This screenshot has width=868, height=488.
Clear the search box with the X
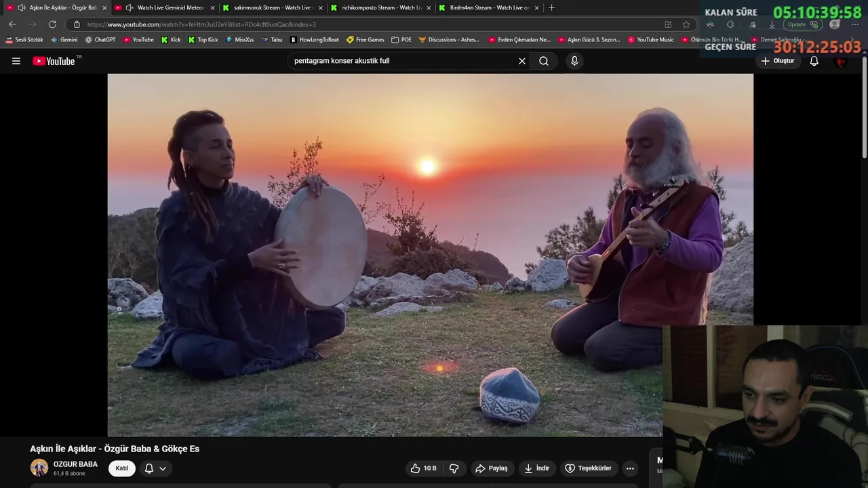[522, 61]
